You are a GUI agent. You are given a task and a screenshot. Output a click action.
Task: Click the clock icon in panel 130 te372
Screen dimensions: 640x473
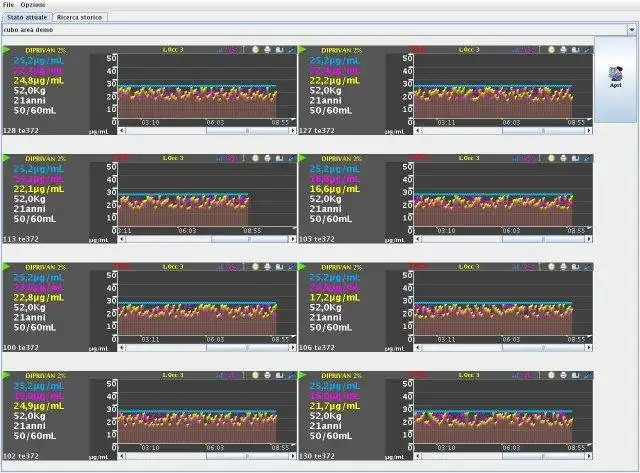click(x=551, y=375)
